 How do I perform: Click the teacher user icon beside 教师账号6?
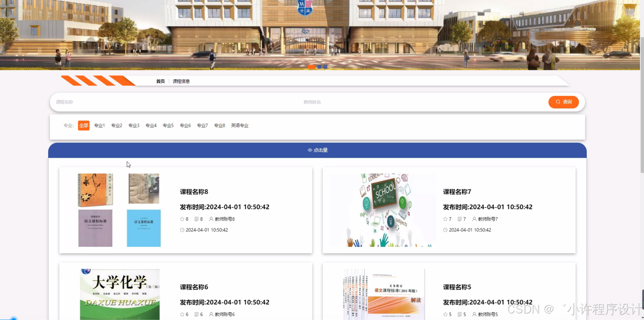click(x=211, y=314)
